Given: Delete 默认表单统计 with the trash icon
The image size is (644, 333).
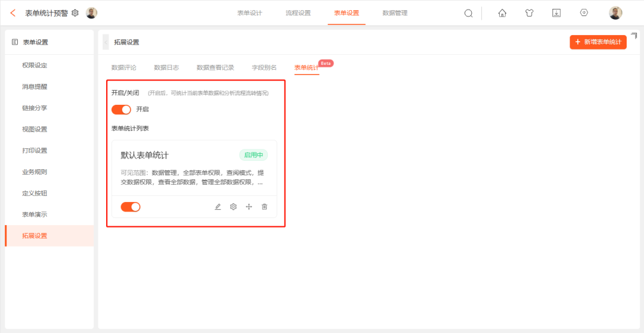Looking at the screenshot, I should [265, 207].
